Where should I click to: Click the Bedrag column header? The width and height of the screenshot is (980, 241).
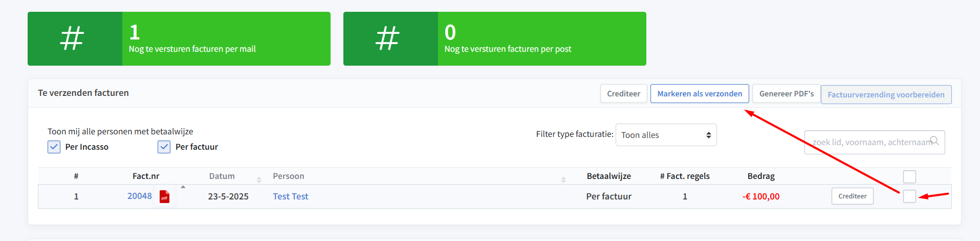pyautogui.click(x=761, y=176)
